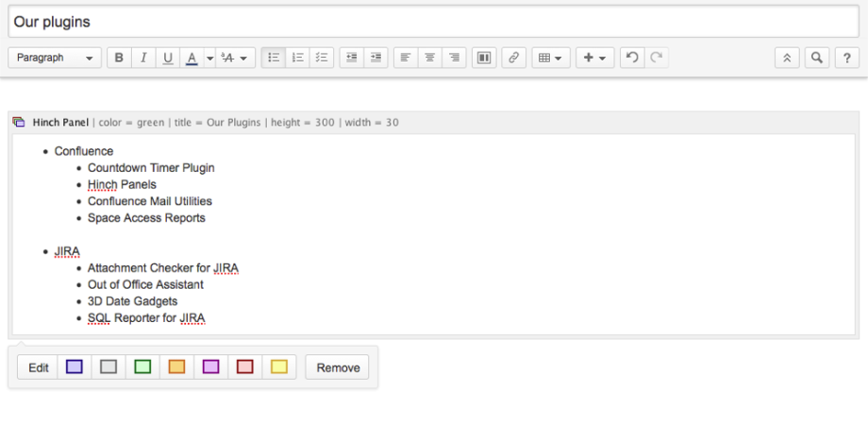The height and width of the screenshot is (425, 868).
Task: Choose the green panel color
Action: [x=142, y=366]
